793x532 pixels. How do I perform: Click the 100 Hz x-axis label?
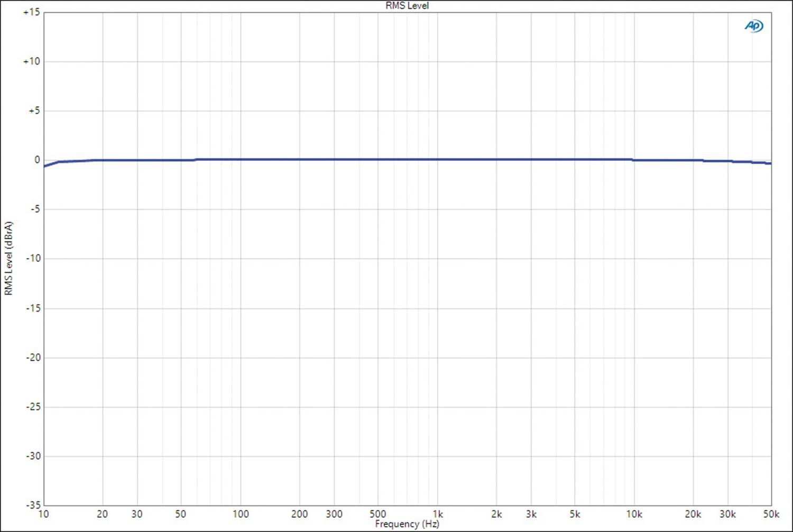241,514
